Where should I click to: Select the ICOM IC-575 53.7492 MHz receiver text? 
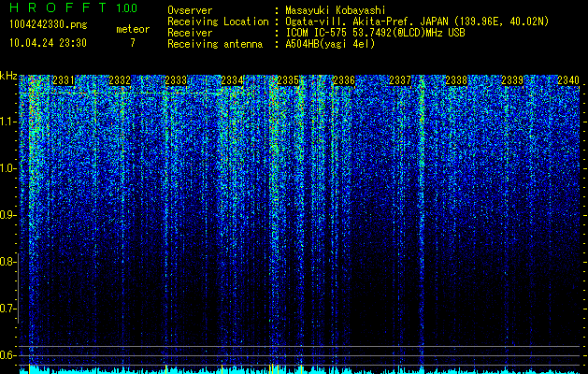click(x=376, y=33)
